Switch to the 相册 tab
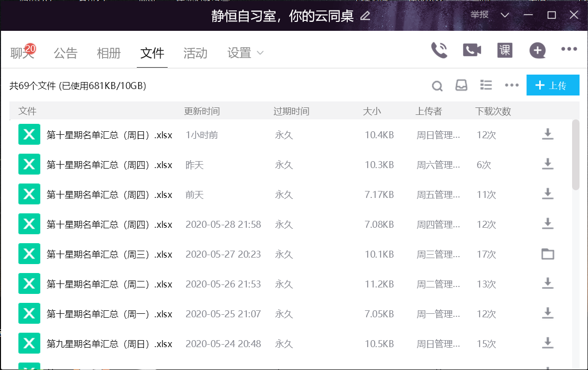 click(x=109, y=53)
